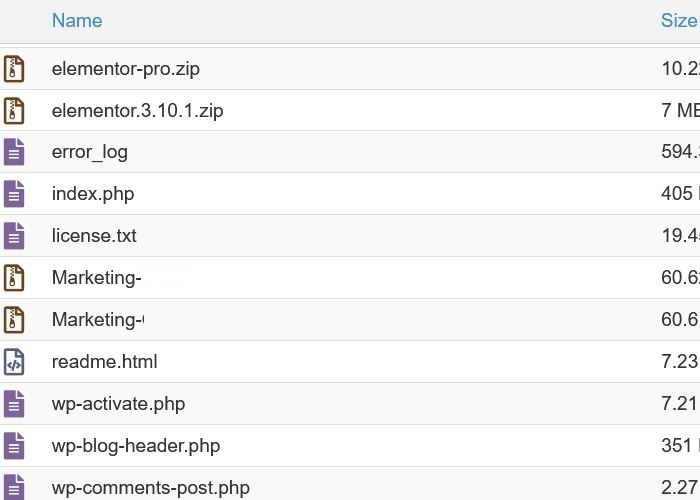Screen dimensions: 700x500
Task: Click the license.txt document icon
Action: coord(14,236)
